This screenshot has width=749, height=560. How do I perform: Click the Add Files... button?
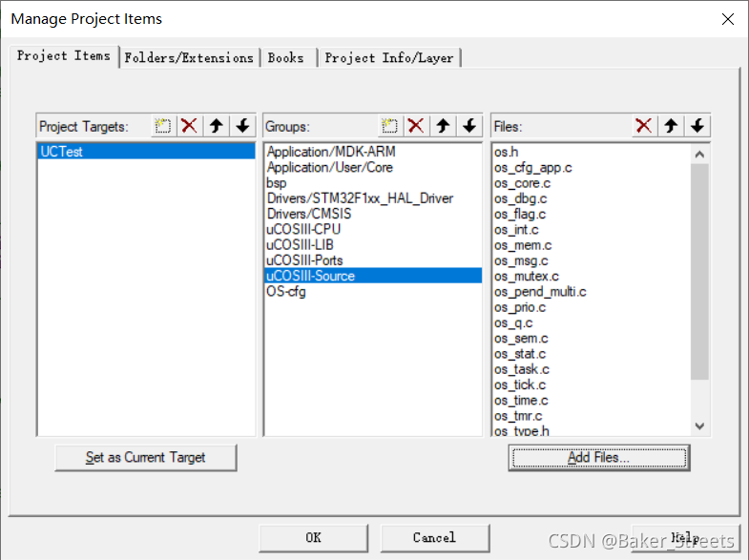pyautogui.click(x=599, y=457)
